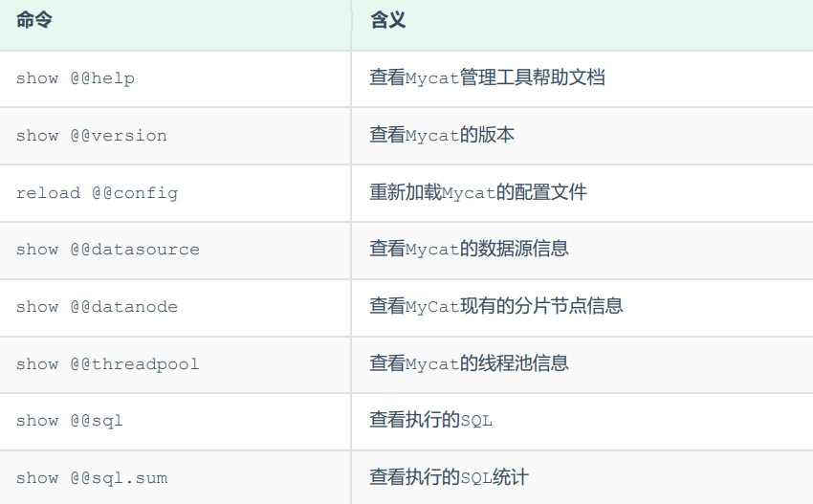Select the show @@help command cell
813x504 pixels.
tap(75, 78)
